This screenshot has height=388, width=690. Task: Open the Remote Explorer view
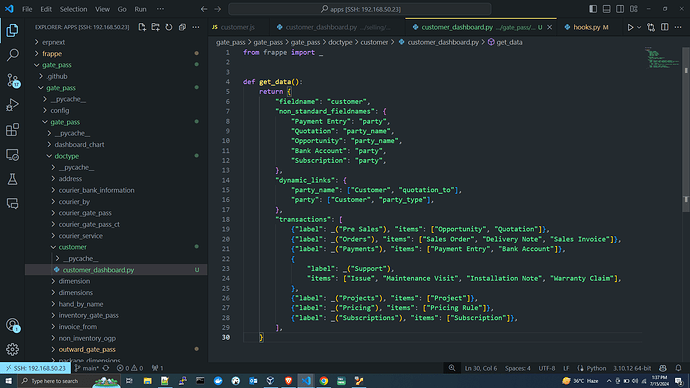(x=12, y=154)
